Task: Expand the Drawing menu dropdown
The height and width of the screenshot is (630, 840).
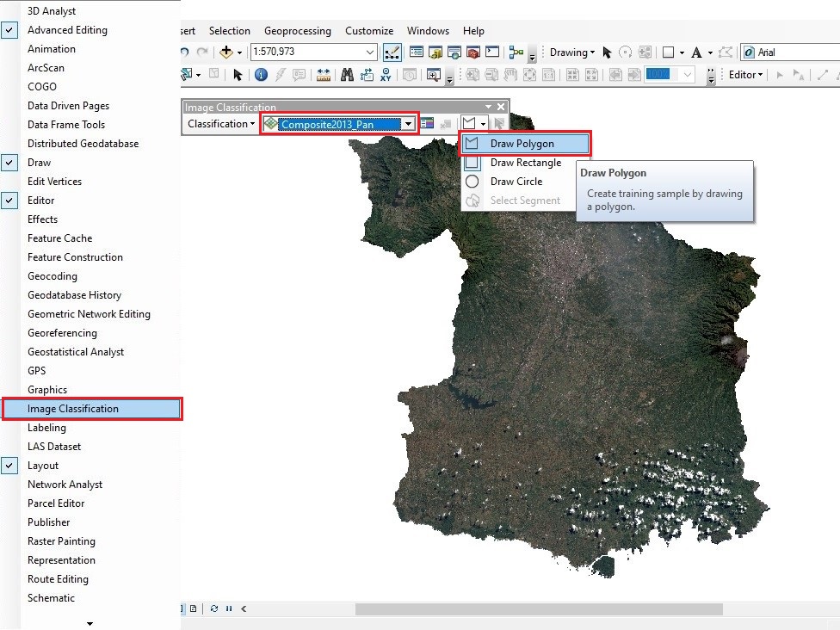Action: click(572, 52)
